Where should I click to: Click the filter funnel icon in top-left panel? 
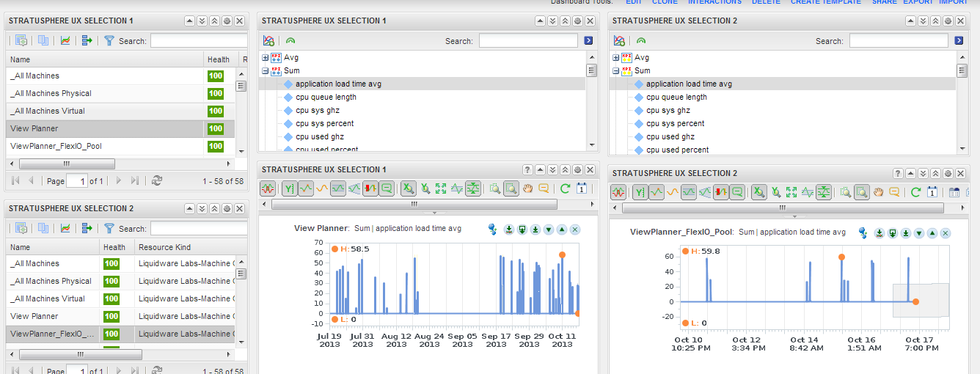click(109, 41)
